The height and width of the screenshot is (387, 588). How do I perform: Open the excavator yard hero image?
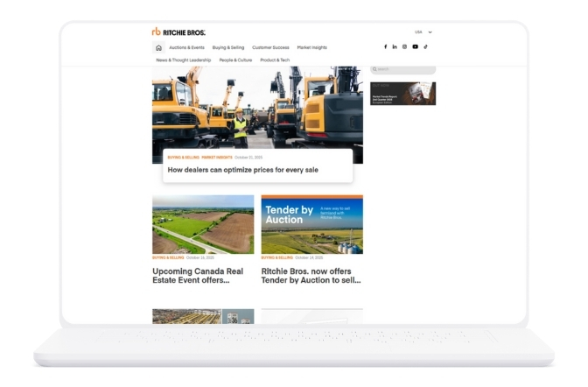[257, 108]
